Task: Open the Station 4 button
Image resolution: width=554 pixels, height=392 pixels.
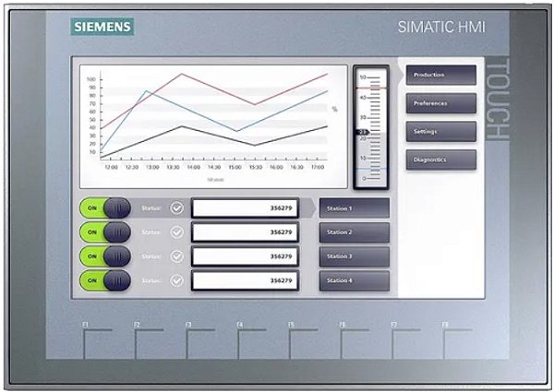Action: [355, 280]
